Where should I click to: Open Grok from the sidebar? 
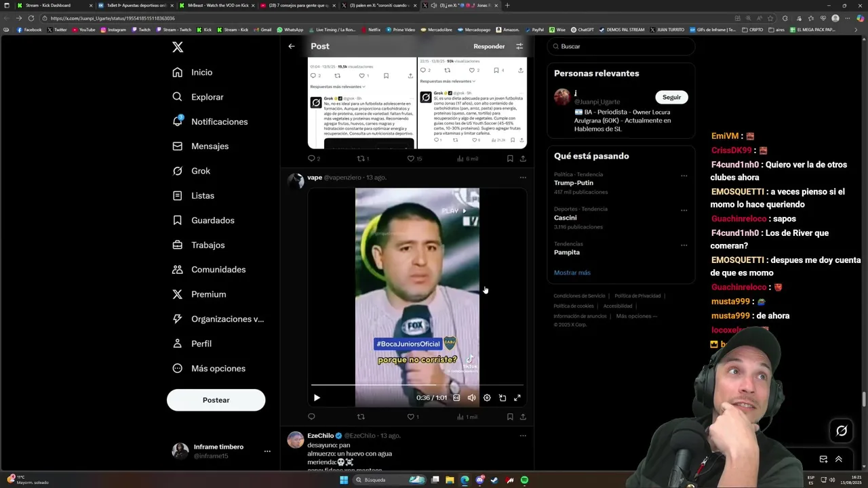(192, 171)
